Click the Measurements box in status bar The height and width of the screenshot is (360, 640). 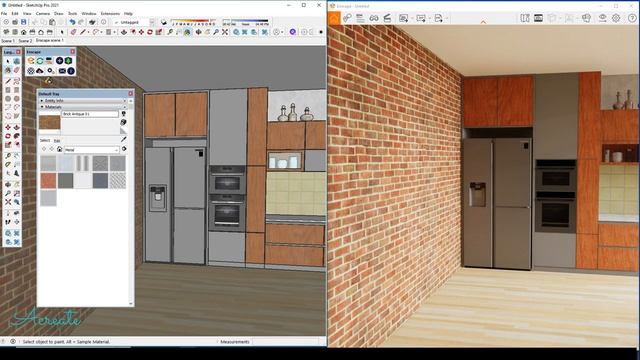coord(235,342)
